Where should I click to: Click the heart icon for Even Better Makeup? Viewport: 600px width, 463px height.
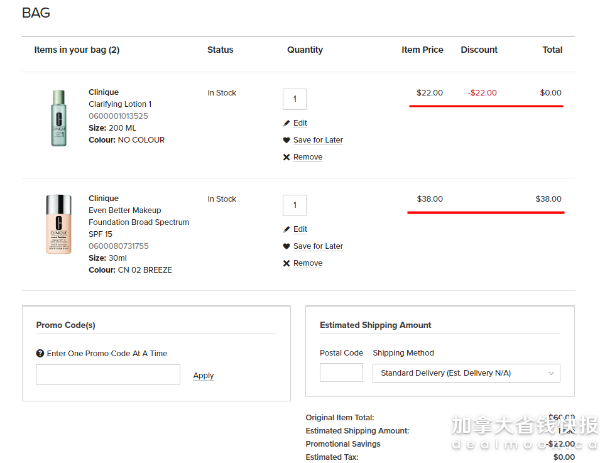coord(286,246)
